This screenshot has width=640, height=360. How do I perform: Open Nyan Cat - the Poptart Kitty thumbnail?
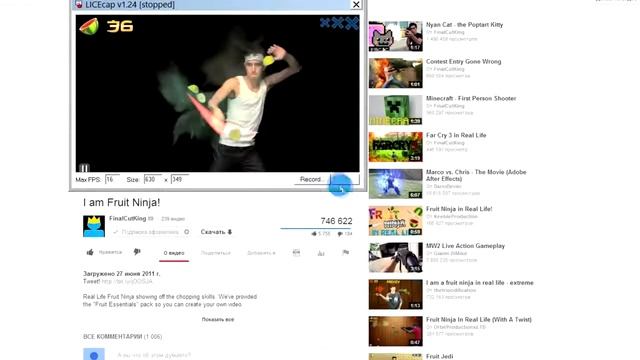pos(396,36)
